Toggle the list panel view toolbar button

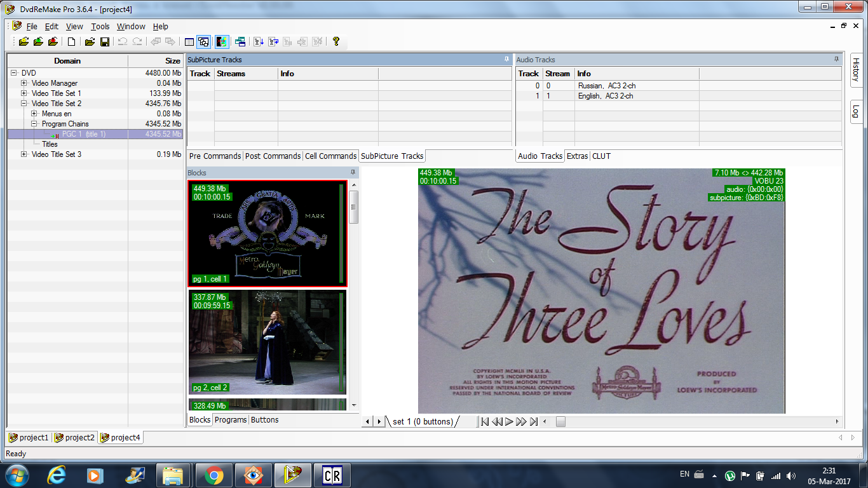click(189, 42)
